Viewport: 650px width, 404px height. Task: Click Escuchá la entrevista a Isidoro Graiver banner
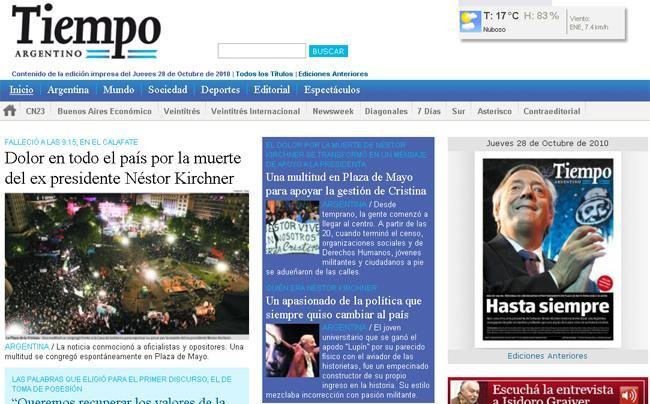(548, 391)
